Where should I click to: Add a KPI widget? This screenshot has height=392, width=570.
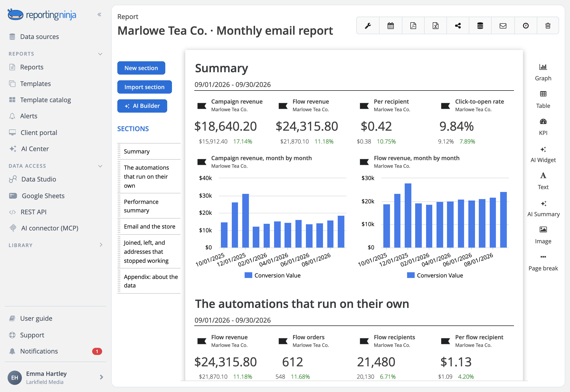543,127
